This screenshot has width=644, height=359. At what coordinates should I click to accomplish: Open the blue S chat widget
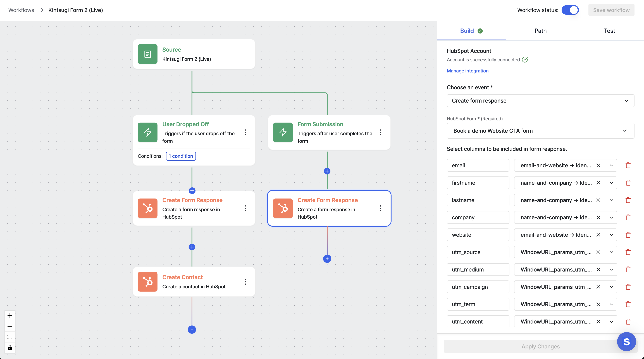(x=626, y=342)
